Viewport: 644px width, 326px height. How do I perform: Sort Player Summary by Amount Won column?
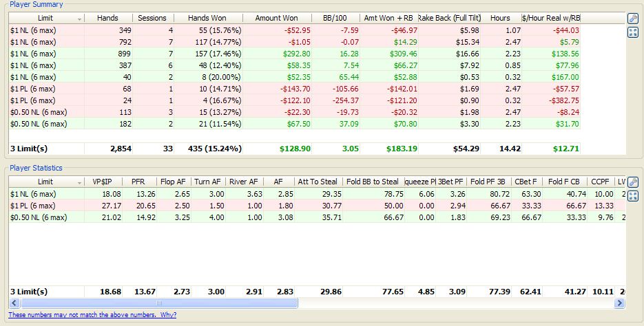coord(277,18)
